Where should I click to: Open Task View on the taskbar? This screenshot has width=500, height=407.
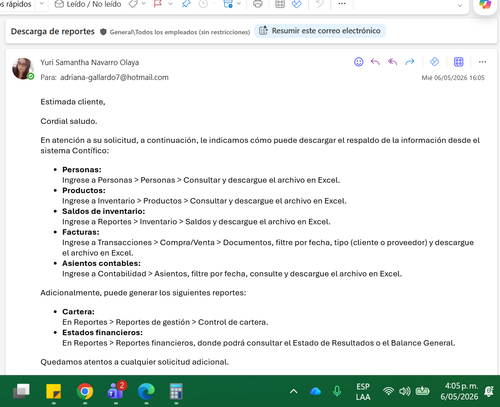point(21,391)
